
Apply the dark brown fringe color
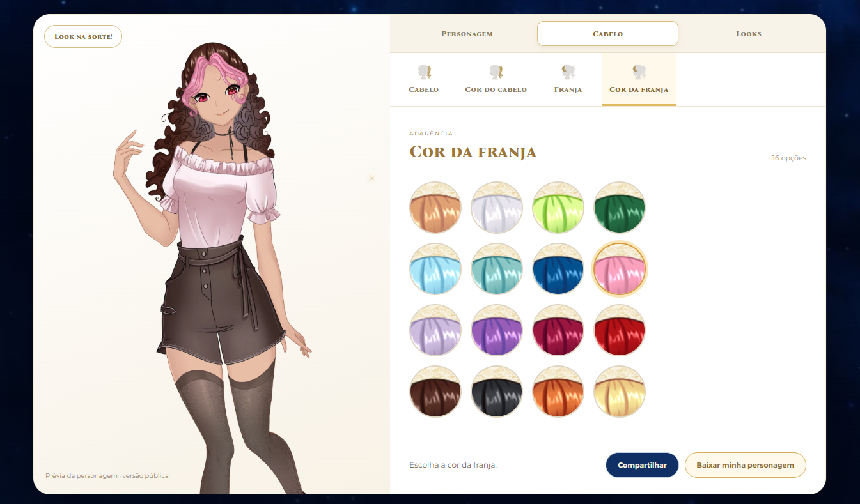435,392
